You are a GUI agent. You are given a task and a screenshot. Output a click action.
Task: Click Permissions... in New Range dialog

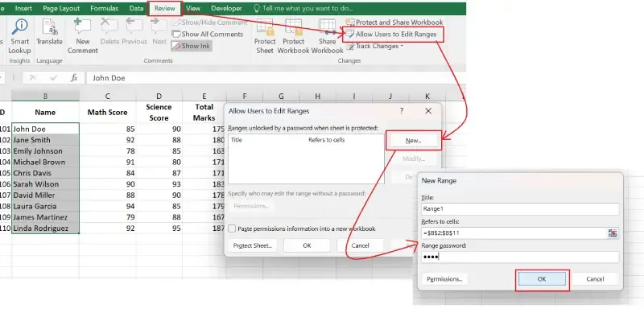click(x=444, y=279)
